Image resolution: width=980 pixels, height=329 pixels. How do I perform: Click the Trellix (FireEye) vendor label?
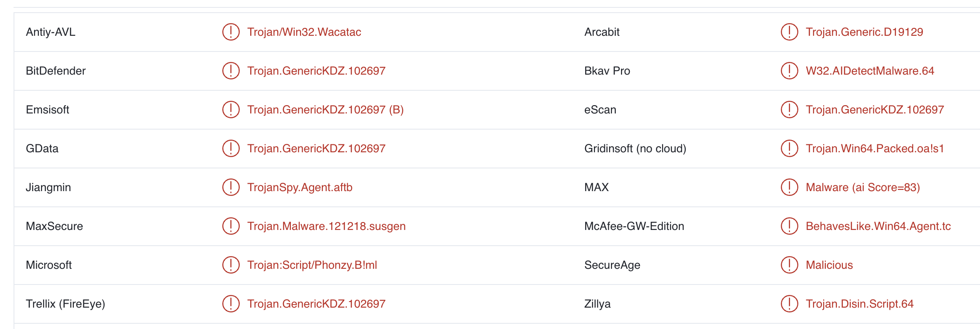[x=66, y=304]
